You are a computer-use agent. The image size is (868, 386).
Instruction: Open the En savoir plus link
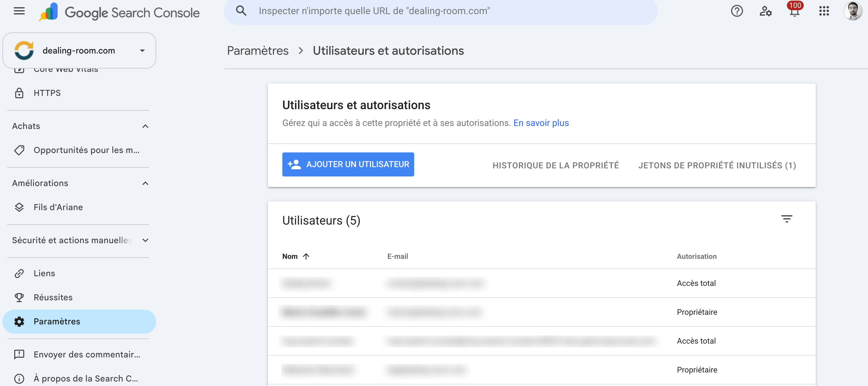click(x=541, y=123)
